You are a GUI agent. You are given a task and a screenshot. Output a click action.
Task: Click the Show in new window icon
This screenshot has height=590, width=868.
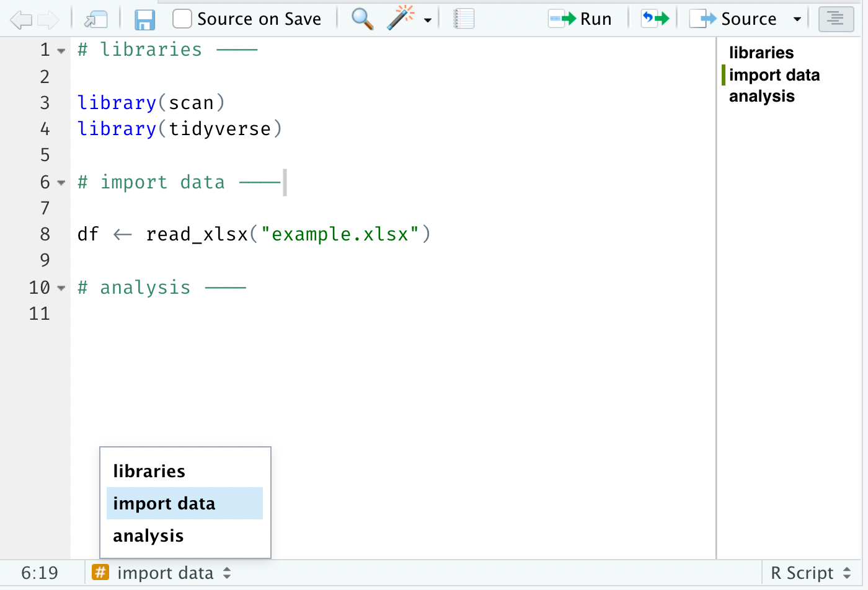(96, 20)
